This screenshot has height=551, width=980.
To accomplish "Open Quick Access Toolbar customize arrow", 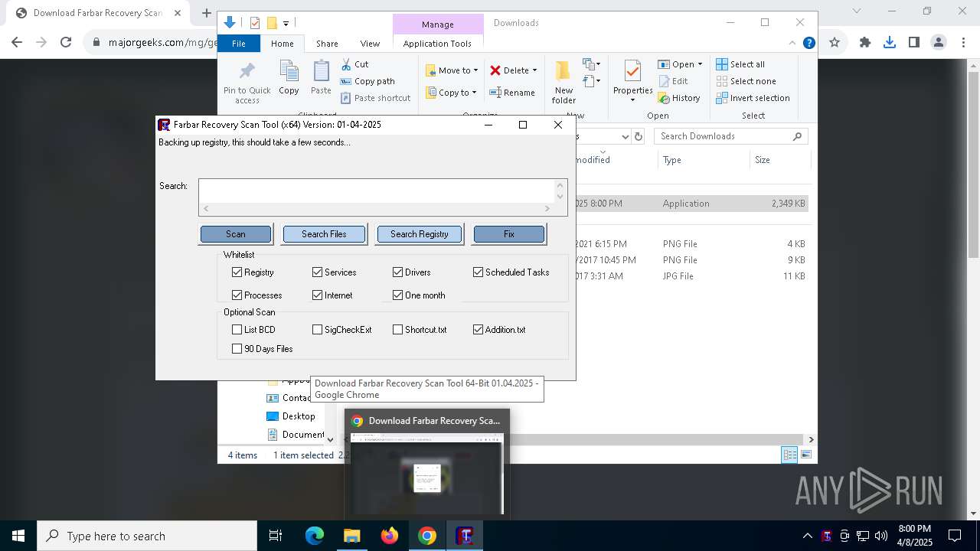I will point(286,24).
